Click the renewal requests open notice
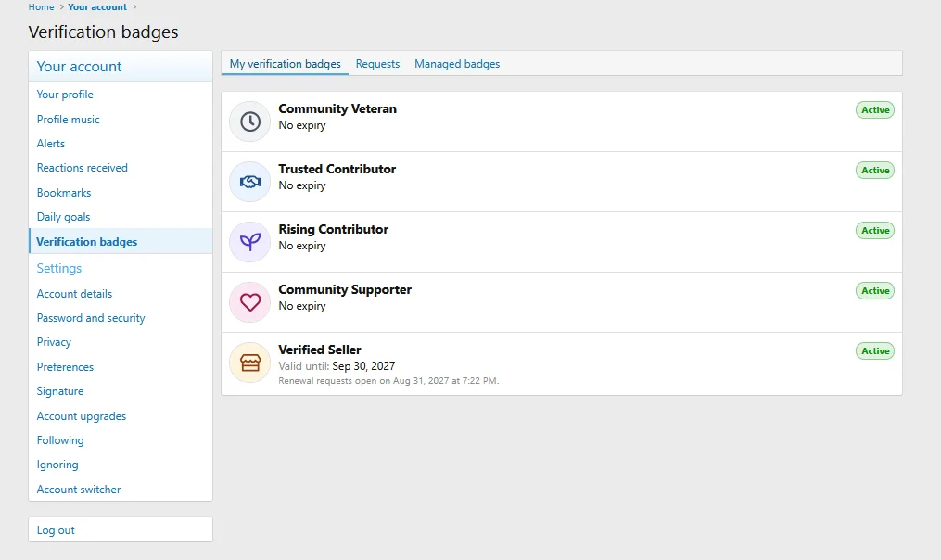The width and height of the screenshot is (941, 560). pos(388,380)
